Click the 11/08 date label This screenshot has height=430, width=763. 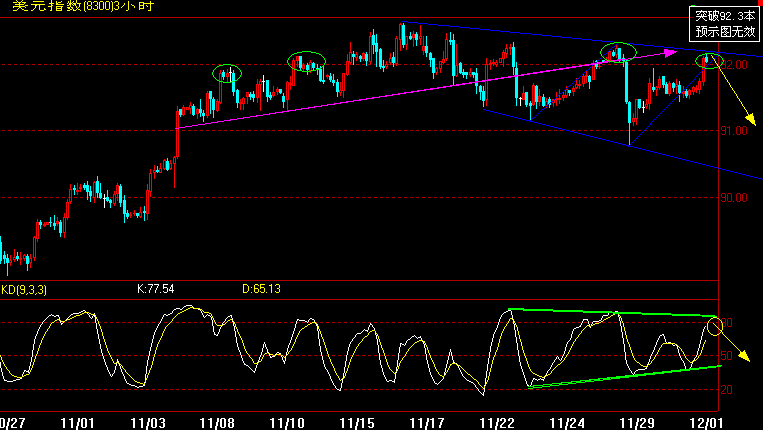pyautogui.click(x=218, y=423)
